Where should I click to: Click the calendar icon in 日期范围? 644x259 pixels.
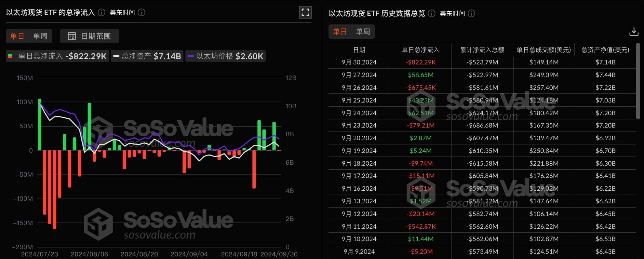point(72,36)
